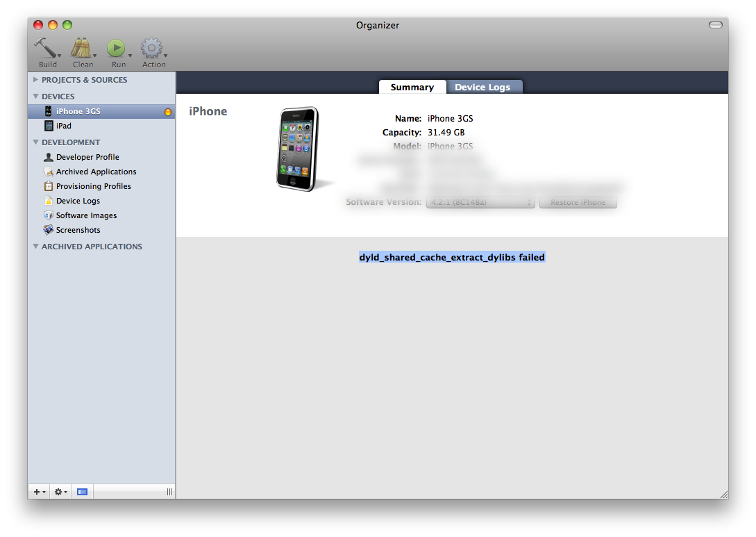This screenshot has width=756, height=537.
Task: Click the iPhone 3GS device image
Action: point(299,149)
